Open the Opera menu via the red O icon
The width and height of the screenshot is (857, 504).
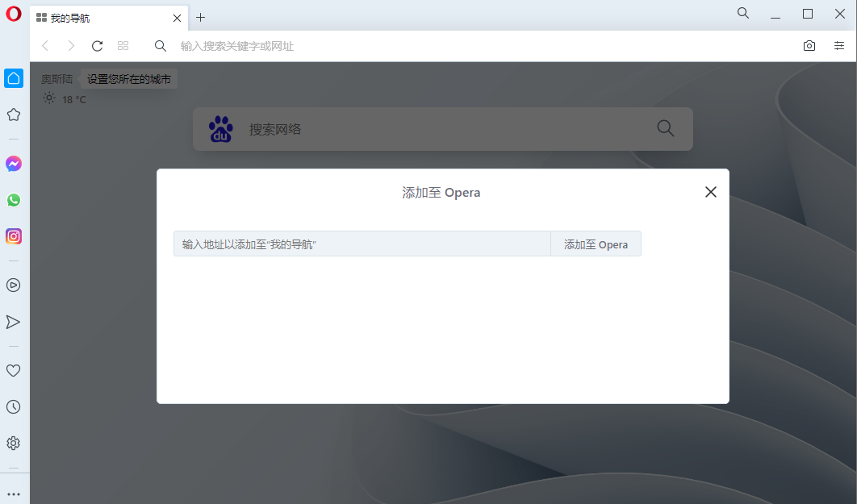13,14
